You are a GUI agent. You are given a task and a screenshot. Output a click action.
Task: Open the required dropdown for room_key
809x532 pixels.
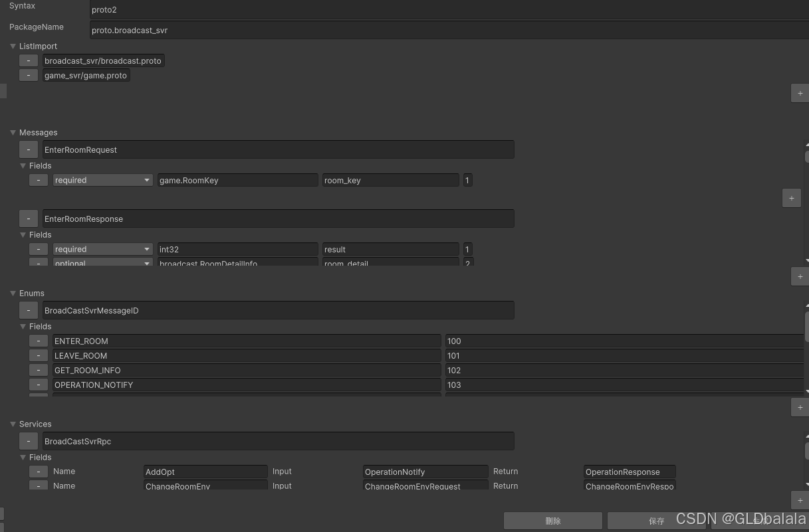click(103, 180)
